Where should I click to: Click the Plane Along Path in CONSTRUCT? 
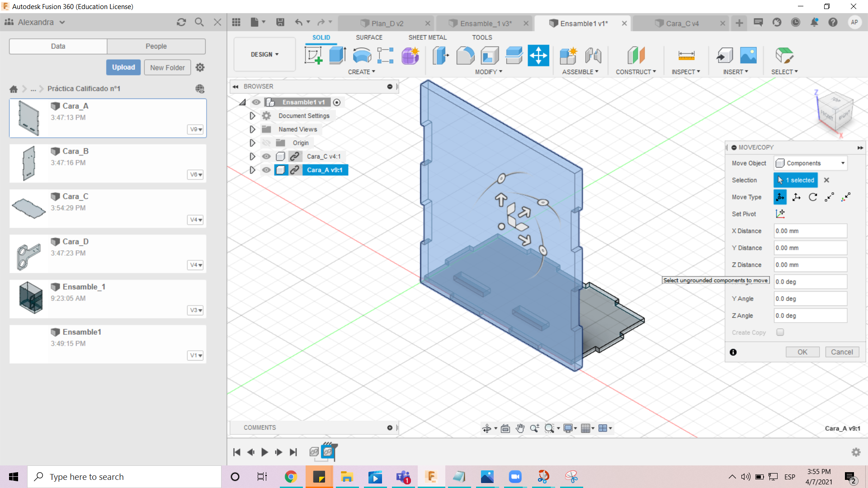coord(636,71)
